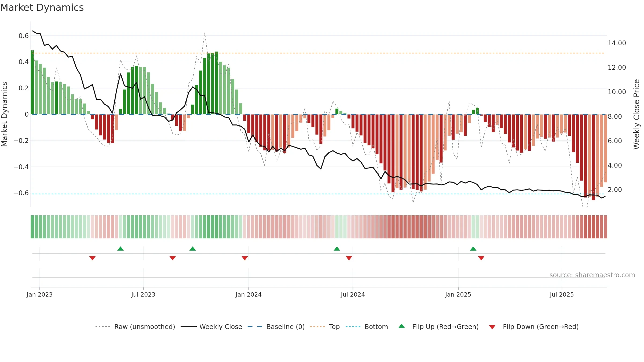
Task: Click the 8.00 price axis label
Action: pyautogui.click(x=615, y=116)
